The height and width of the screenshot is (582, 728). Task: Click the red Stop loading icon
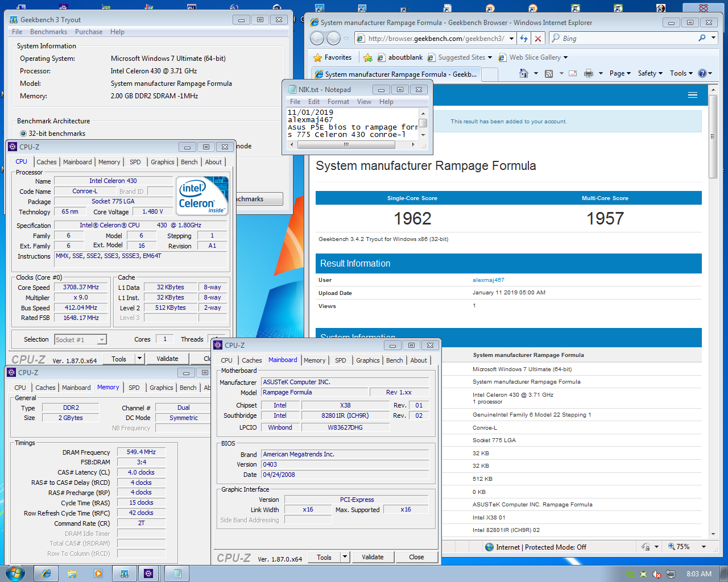point(539,38)
